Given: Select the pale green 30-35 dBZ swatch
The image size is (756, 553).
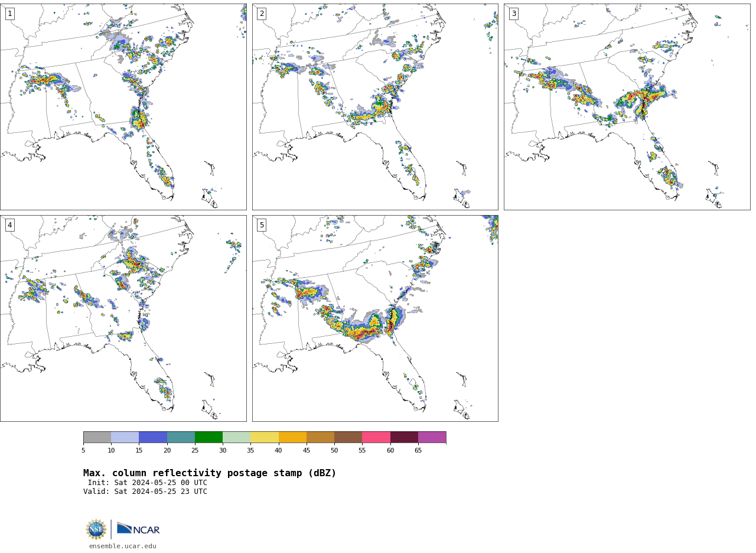Looking at the screenshot, I should [x=236, y=437].
